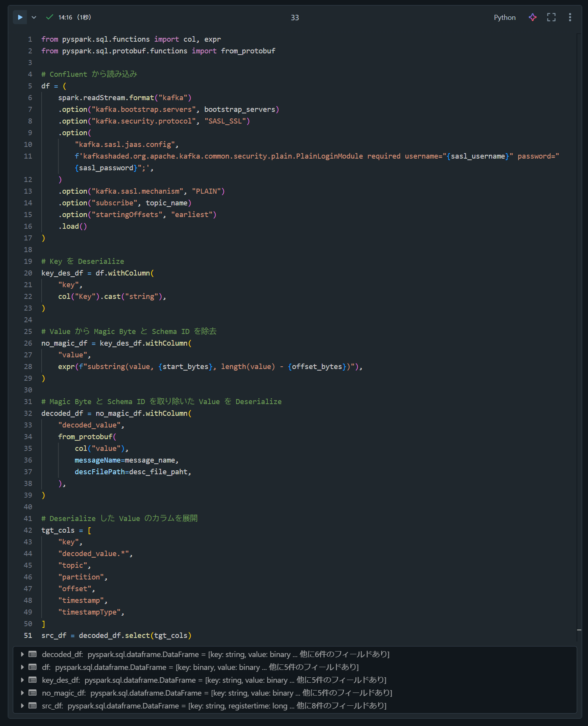Click table icon beside no_magic_df
The height and width of the screenshot is (726, 588).
(33, 692)
